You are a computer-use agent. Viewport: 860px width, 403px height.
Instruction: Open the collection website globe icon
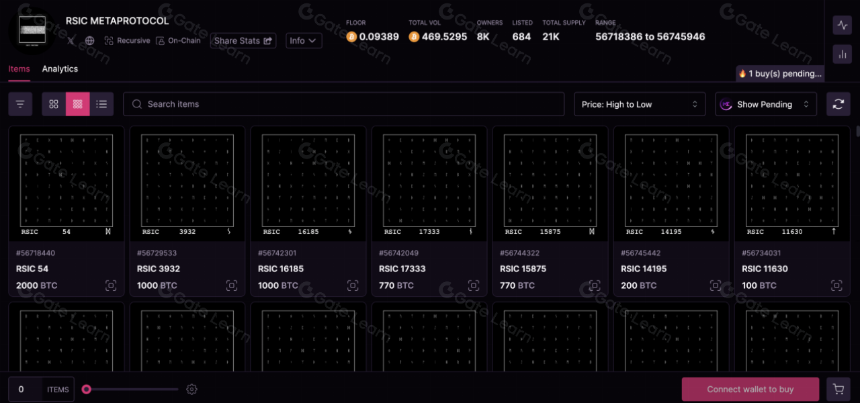click(90, 41)
